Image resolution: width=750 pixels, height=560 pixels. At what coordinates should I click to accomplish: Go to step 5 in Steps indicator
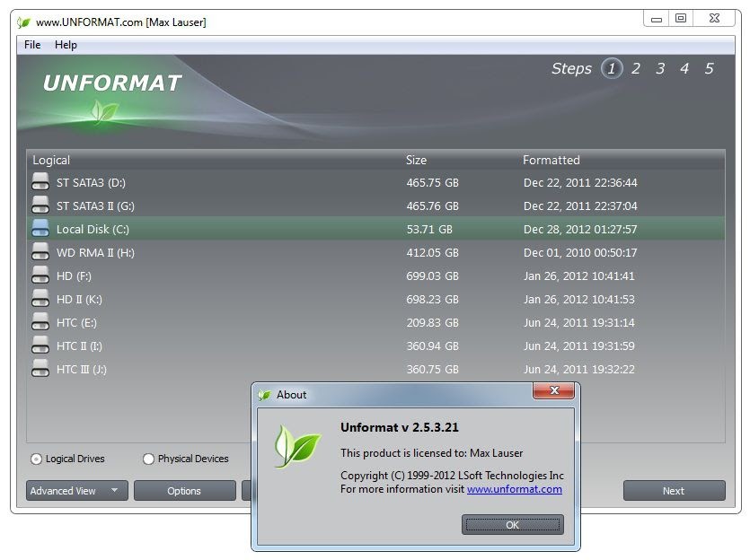click(709, 69)
